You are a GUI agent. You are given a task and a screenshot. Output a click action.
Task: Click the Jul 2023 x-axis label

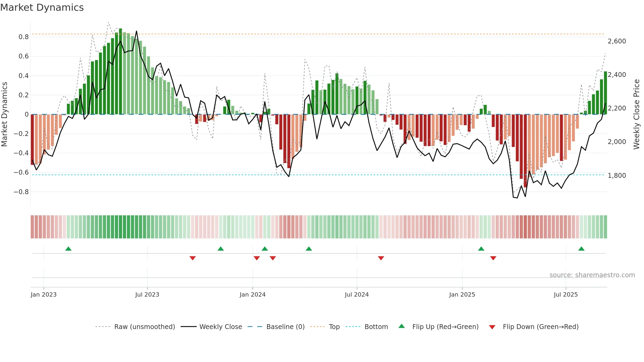tap(147, 294)
